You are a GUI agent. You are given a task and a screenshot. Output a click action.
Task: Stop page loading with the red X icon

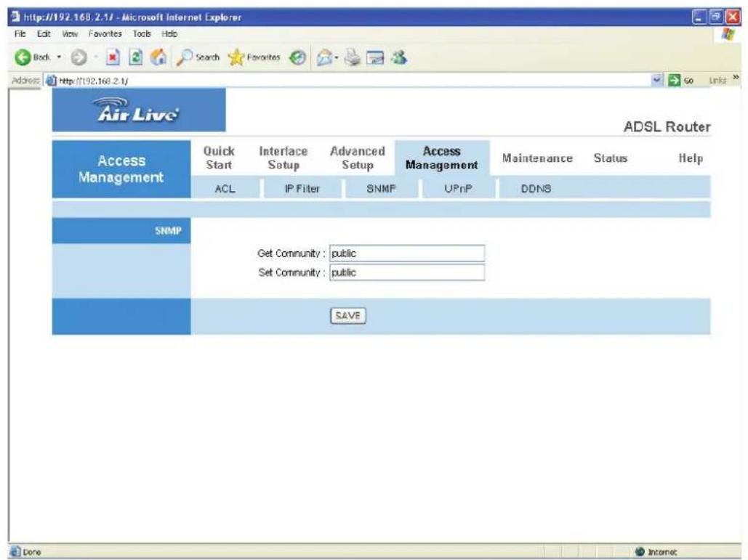pyautogui.click(x=113, y=57)
